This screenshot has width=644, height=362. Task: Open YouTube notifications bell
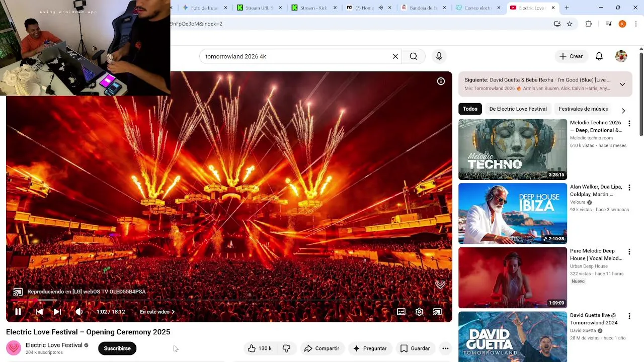point(599,56)
